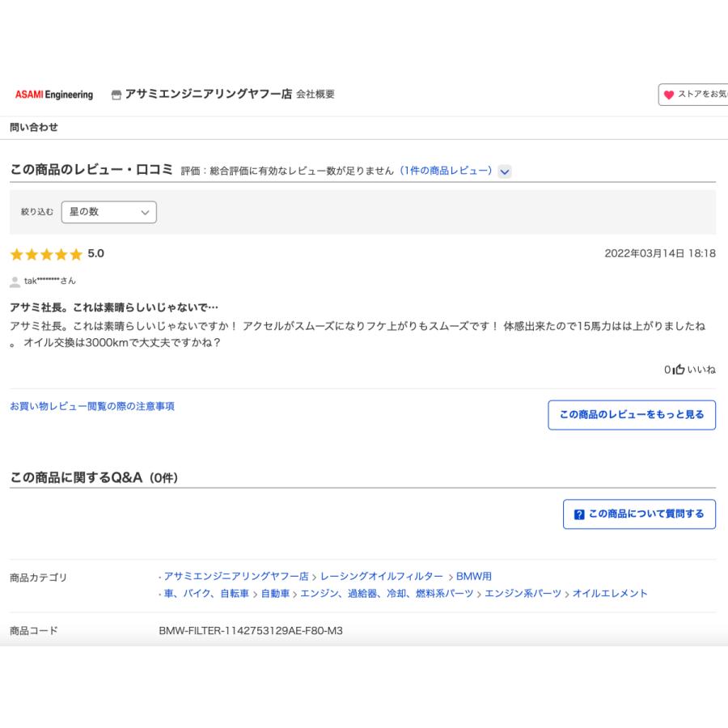Click この商品のレビューをもっと見る button
The height and width of the screenshot is (728, 728).
(632, 414)
